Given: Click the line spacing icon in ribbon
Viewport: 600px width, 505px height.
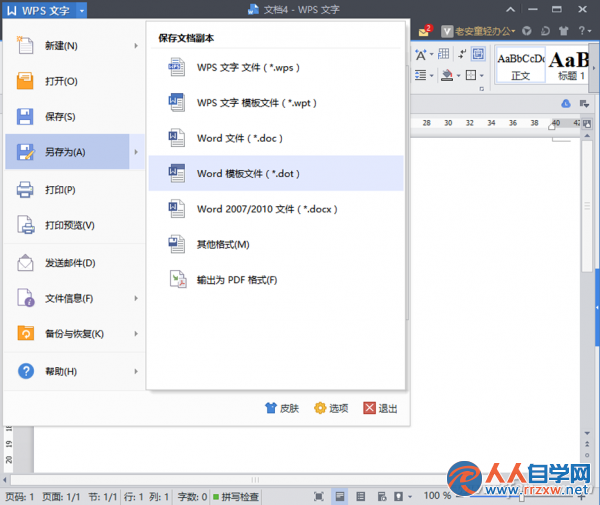Looking at the screenshot, I should click(421, 75).
